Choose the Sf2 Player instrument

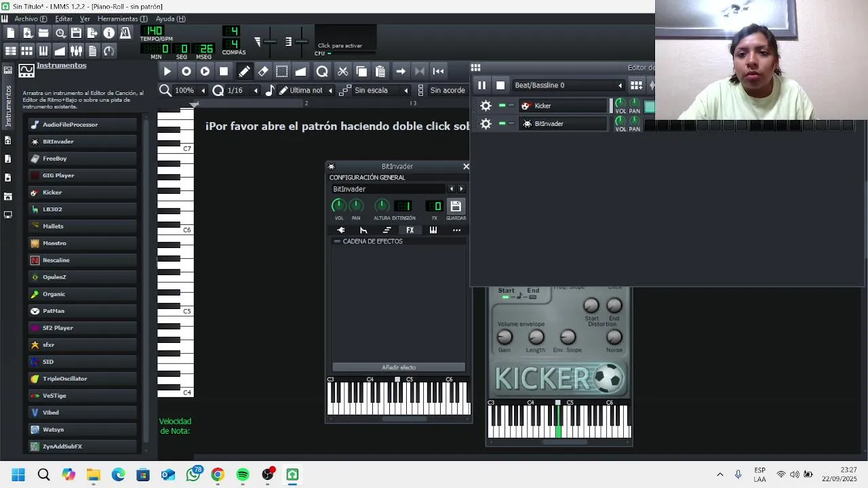81,328
